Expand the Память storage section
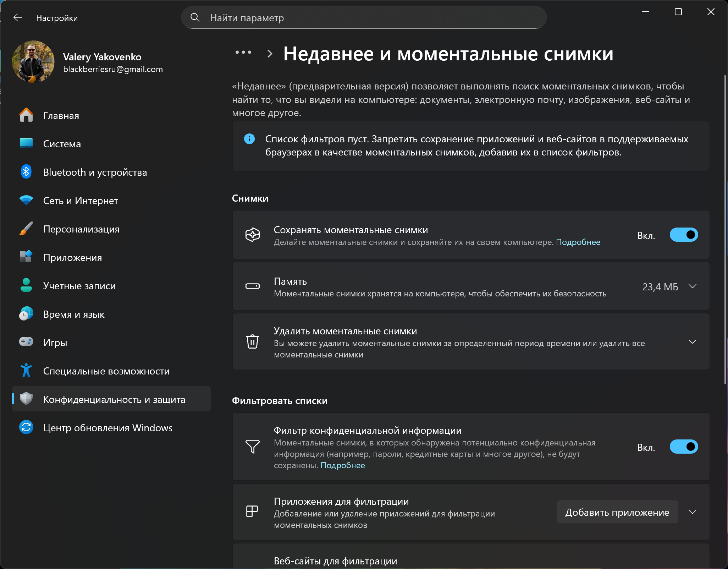Viewport: 728px width, 569px height. tap(692, 286)
